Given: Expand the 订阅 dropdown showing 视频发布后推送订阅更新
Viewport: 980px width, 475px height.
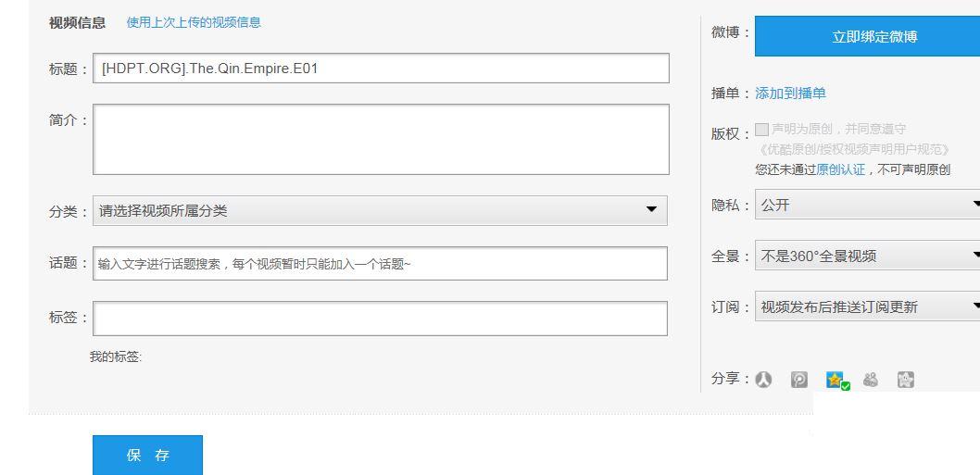Looking at the screenshot, I should pyautogui.click(x=868, y=307).
